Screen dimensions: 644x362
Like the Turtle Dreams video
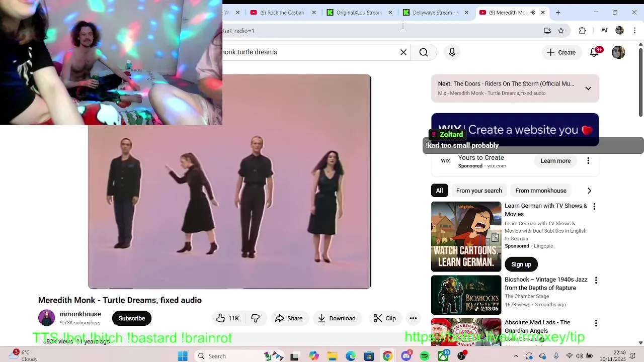pyautogui.click(x=227, y=318)
